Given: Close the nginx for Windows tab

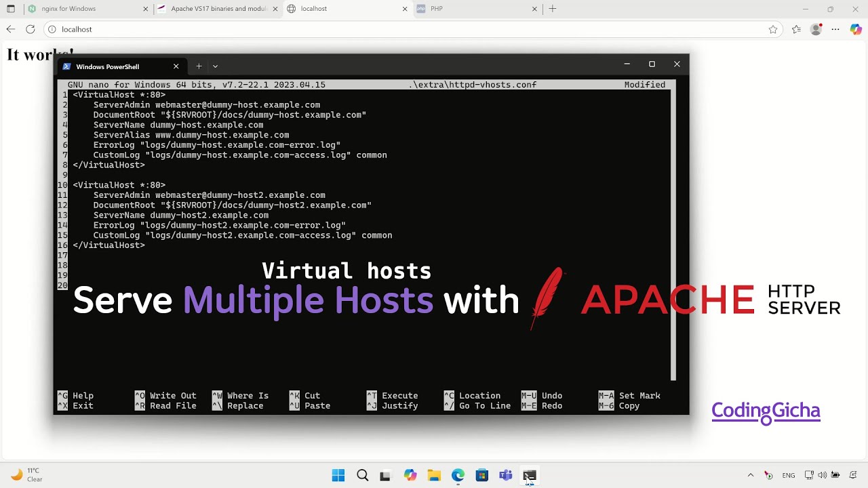Looking at the screenshot, I should point(146,9).
